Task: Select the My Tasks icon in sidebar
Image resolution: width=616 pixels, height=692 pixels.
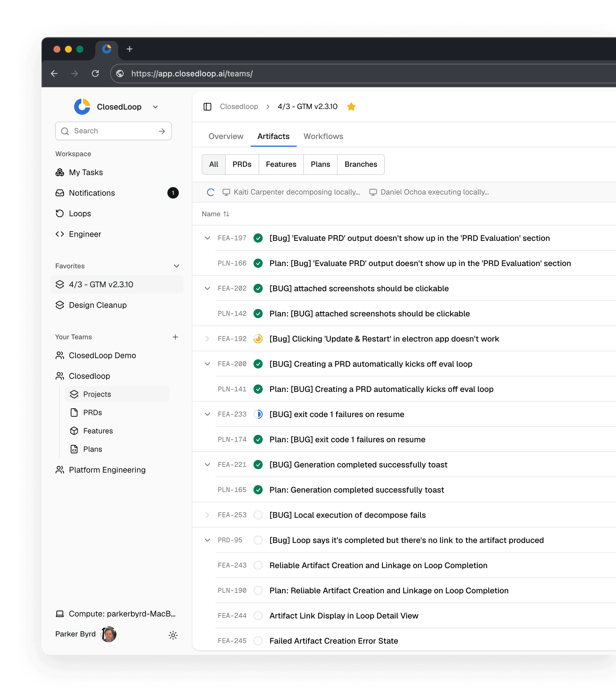Action: pos(60,172)
